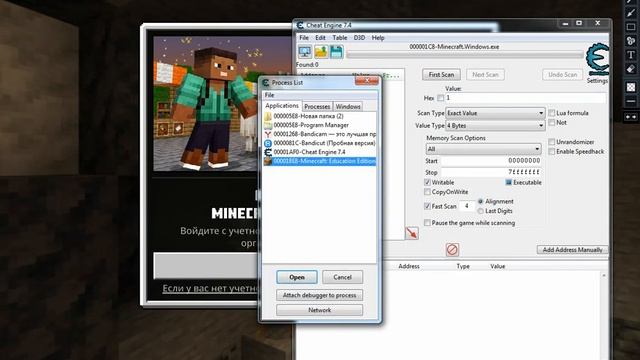This screenshot has height=360, width=640.
Task: Click the Cheat Engine title bar icon
Action: coord(300,25)
